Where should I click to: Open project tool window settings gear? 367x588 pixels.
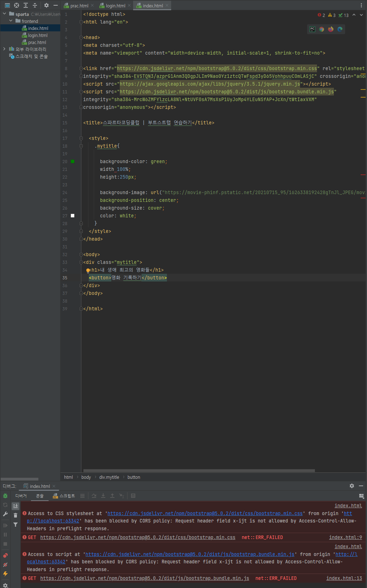(x=46, y=5)
